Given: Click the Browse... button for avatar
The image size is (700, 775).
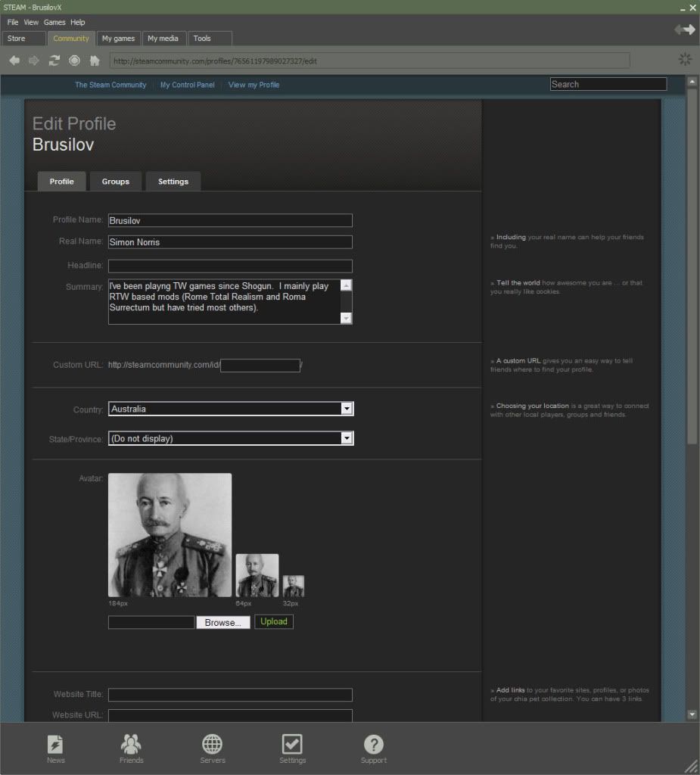Looking at the screenshot, I should (x=223, y=622).
